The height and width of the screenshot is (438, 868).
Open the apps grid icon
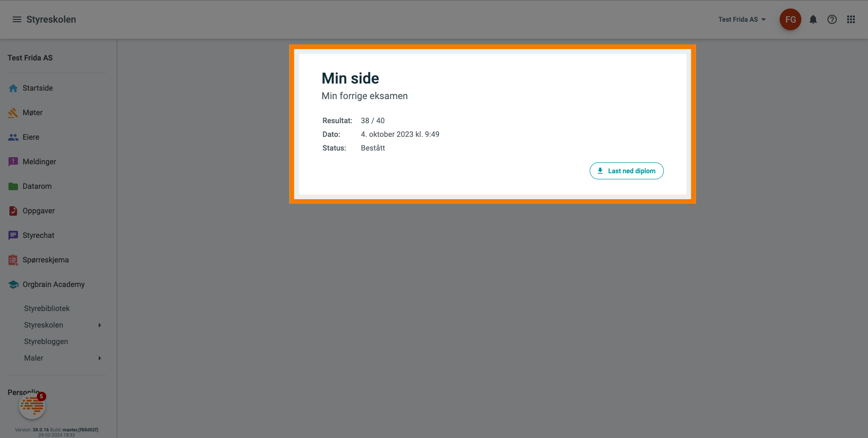tap(851, 19)
